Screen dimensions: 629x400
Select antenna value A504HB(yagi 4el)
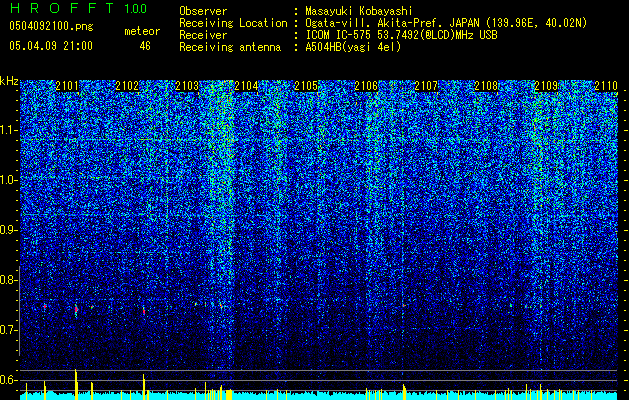353,47
